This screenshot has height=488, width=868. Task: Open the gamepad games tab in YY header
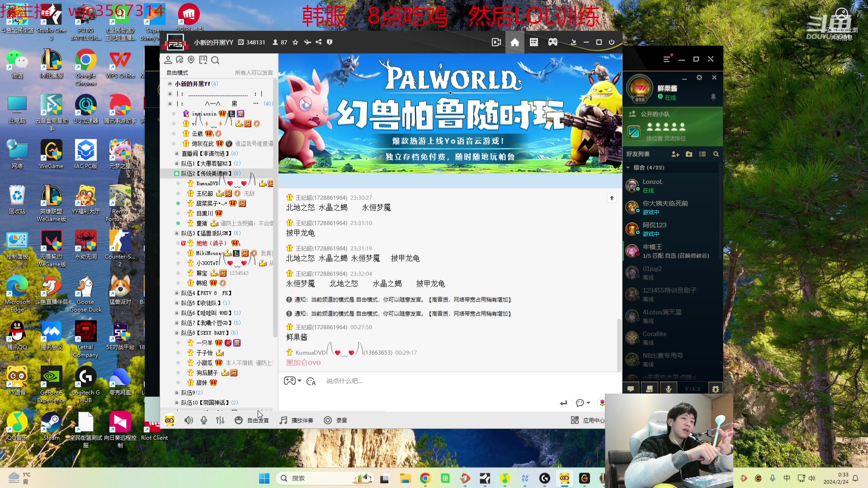click(x=553, y=42)
